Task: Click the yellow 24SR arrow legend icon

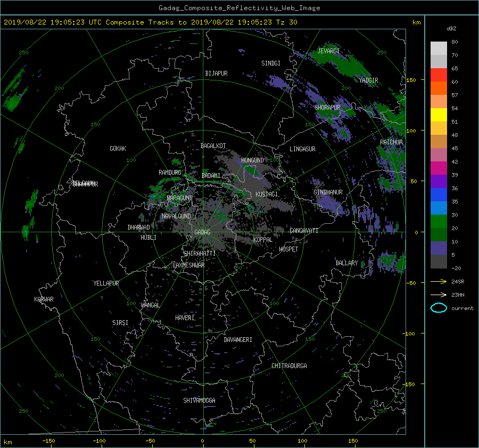Action: click(439, 281)
